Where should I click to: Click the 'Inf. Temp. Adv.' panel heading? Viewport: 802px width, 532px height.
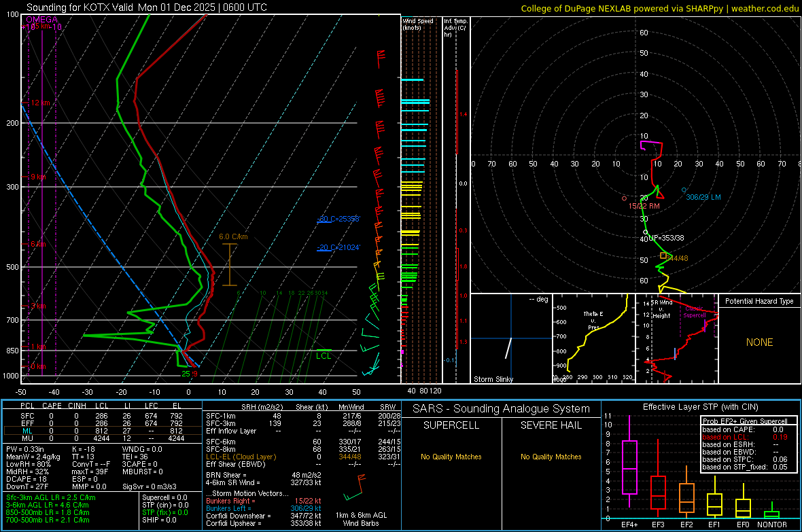pos(455,28)
